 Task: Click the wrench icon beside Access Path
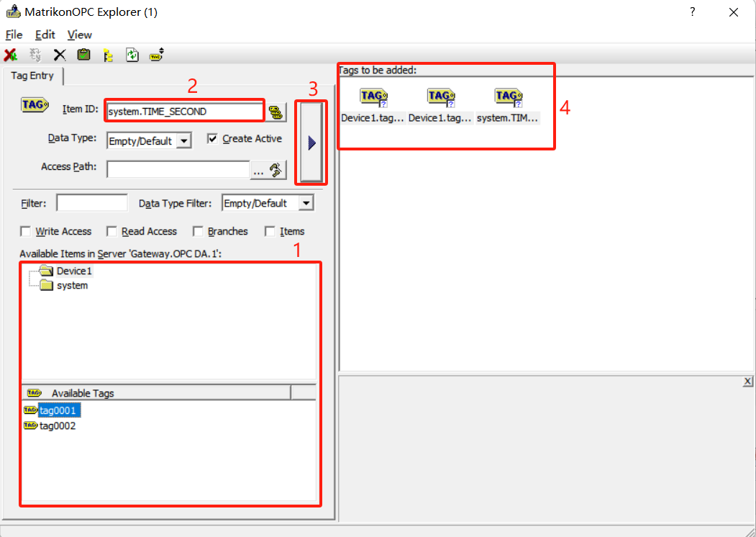275,170
